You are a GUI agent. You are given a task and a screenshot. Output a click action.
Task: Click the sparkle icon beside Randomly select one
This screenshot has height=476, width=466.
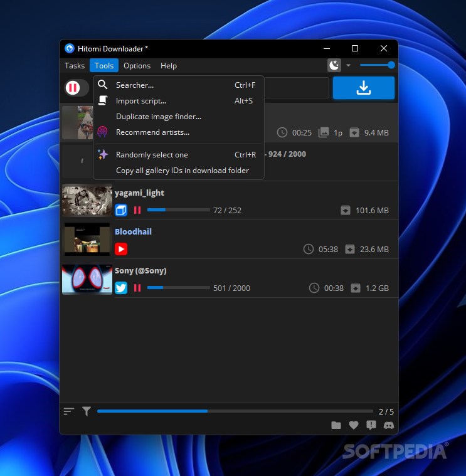click(x=103, y=154)
